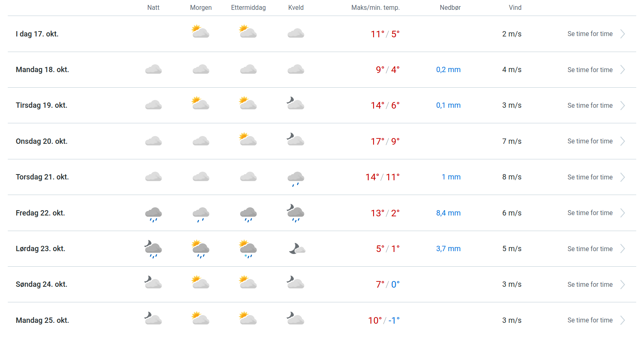Click Monday 25 Oct morning sun-cloud icon
Image resolution: width=644 pixels, height=338 pixels.
click(200, 318)
